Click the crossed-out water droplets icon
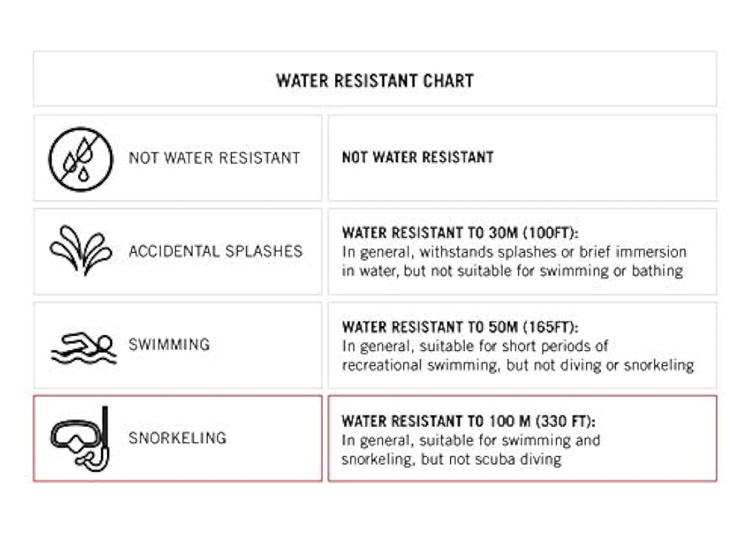 click(80, 159)
